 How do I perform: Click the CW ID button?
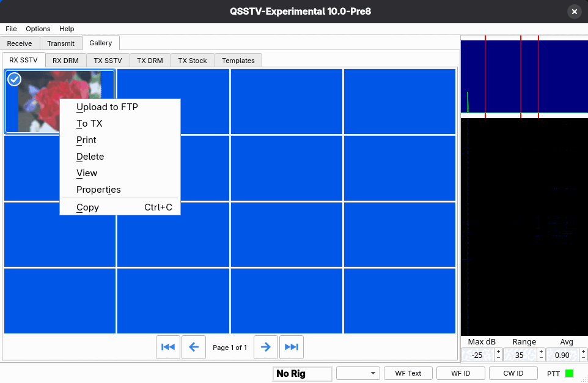click(x=513, y=373)
